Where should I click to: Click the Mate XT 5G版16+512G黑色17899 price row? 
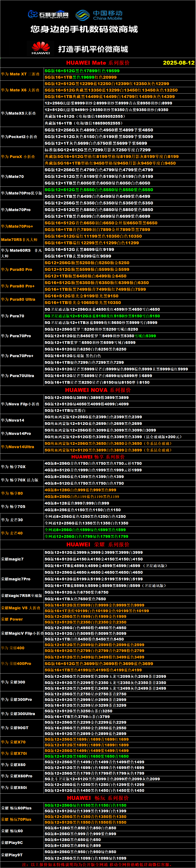[120, 71]
